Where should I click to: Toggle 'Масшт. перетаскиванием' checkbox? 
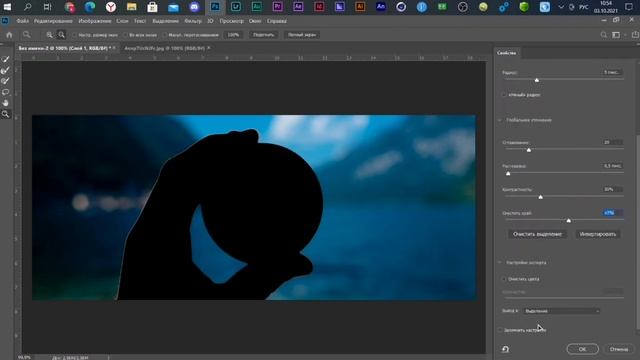tap(164, 35)
